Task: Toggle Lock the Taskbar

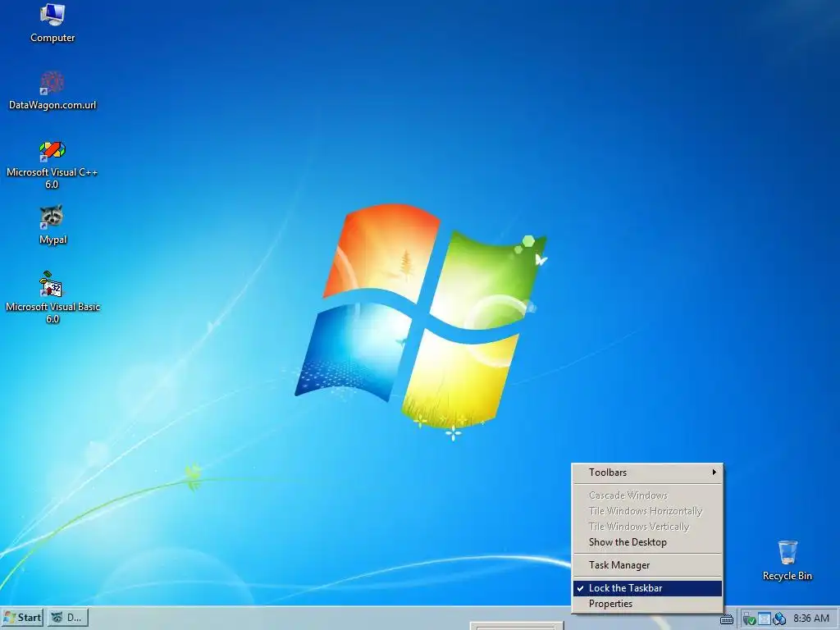Action: 648,588
